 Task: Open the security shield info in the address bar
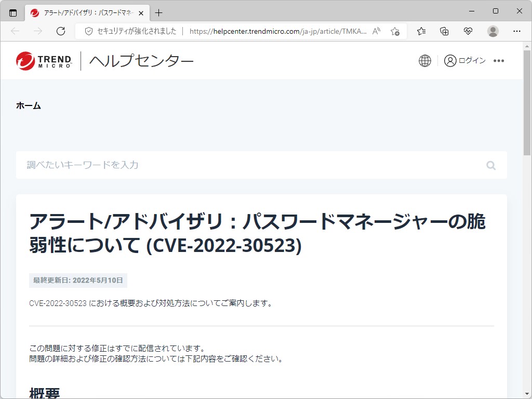coord(88,31)
